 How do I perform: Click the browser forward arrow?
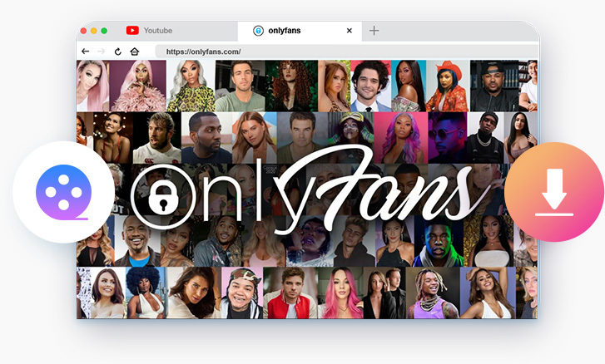click(101, 52)
